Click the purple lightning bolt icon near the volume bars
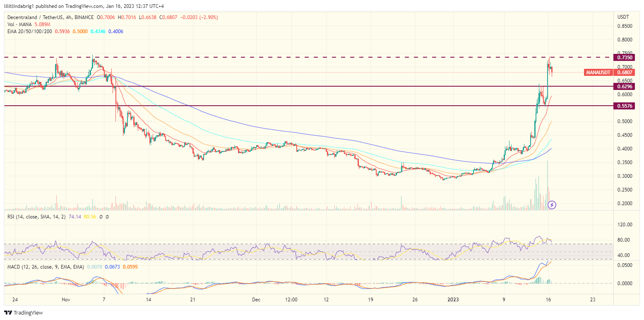Viewport: 644px width, 320px height. pos(552,205)
